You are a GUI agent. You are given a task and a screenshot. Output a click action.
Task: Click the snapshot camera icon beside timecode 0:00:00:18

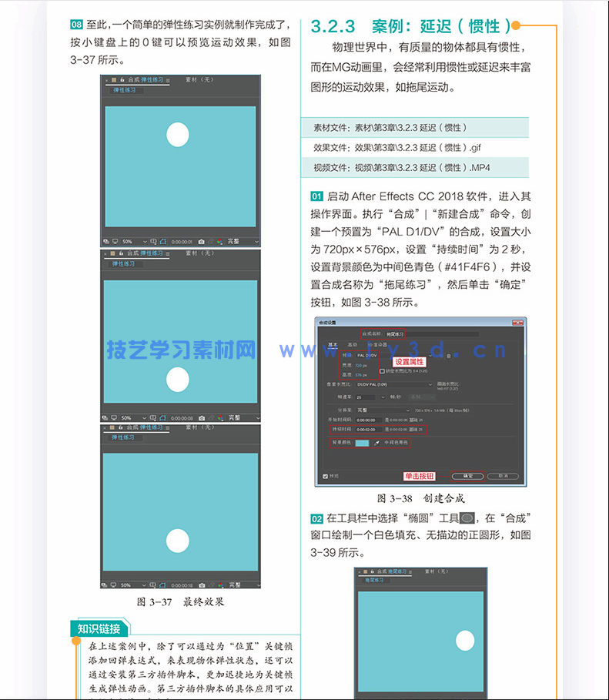tap(202, 584)
